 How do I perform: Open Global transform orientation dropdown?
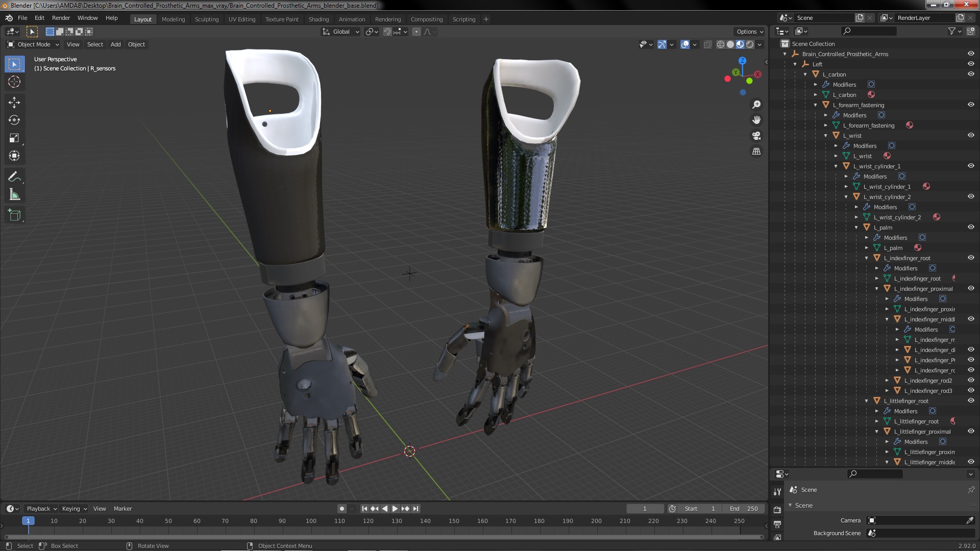coord(341,32)
